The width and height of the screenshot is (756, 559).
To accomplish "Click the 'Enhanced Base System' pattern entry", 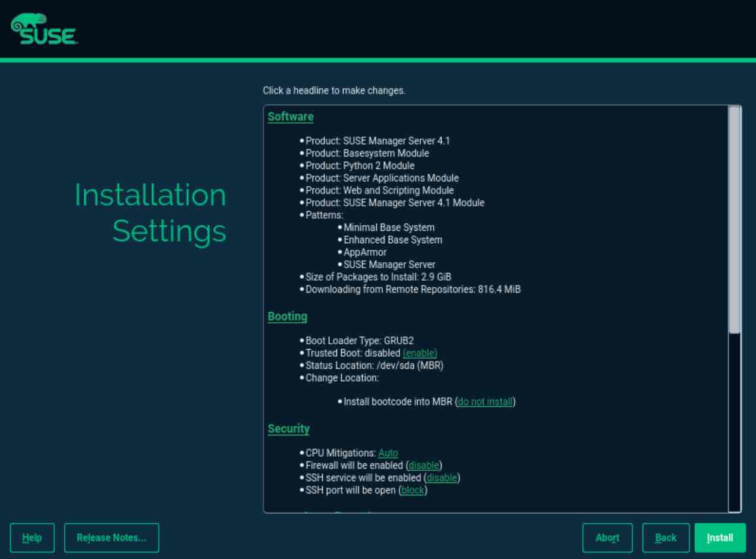I will (393, 240).
